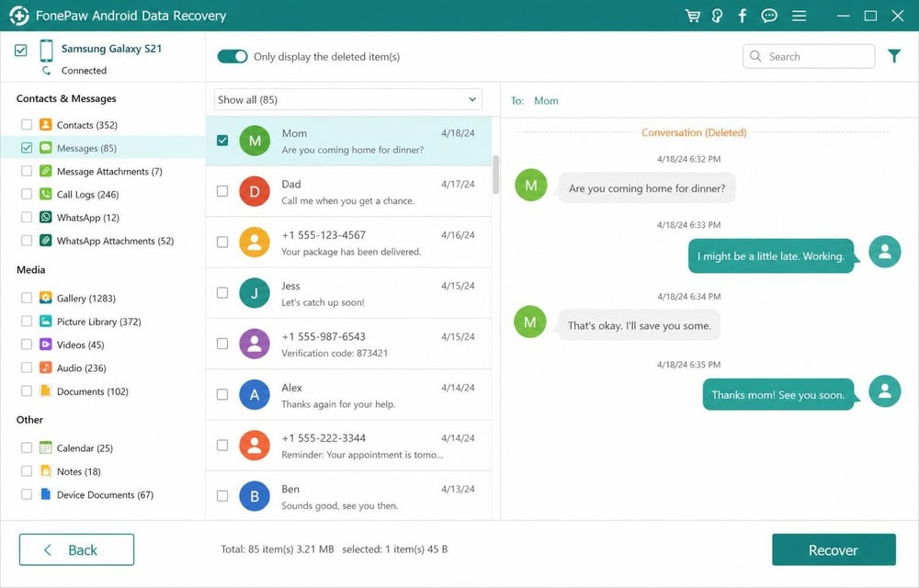Screen dimensions: 919x588
Task: Check the Documents (102) checkbox
Action: coord(27,390)
